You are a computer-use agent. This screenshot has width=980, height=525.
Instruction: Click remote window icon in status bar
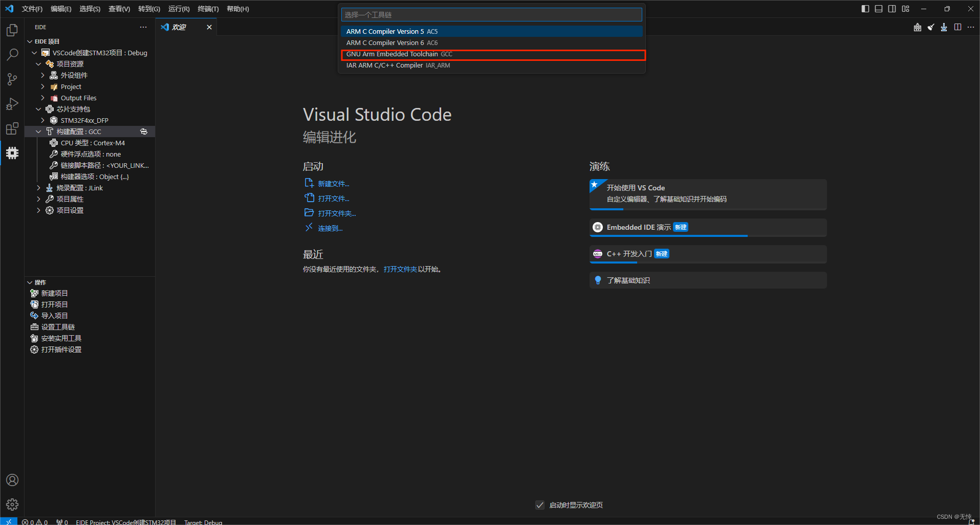[9, 521]
